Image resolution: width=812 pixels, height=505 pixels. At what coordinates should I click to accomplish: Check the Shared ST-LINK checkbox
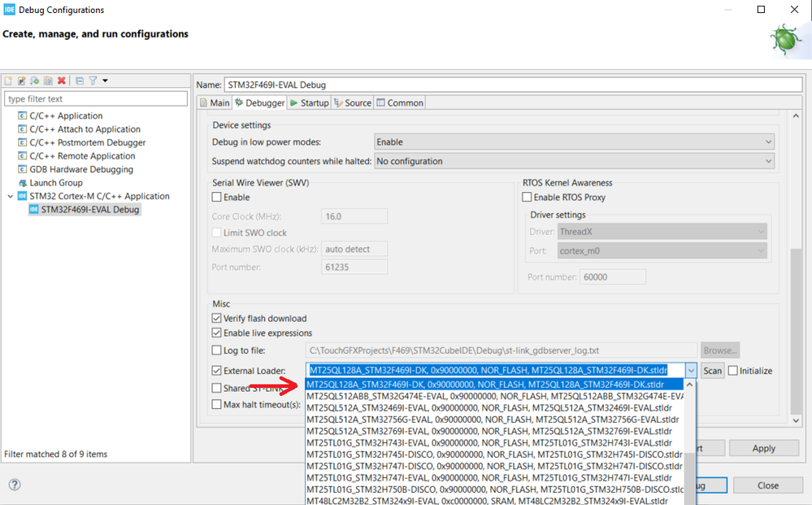click(216, 388)
